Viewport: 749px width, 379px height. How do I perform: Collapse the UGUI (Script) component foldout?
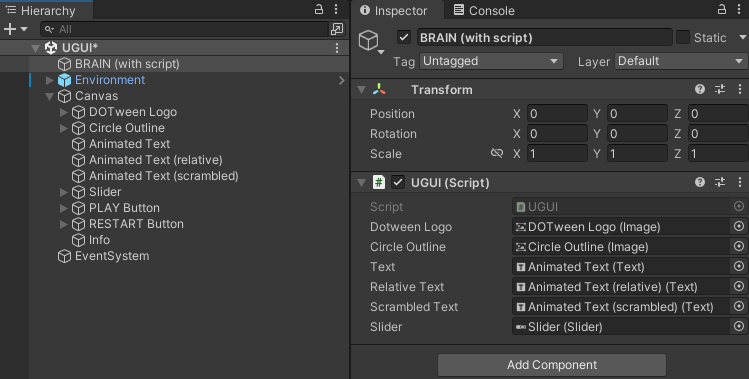pos(362,183)
